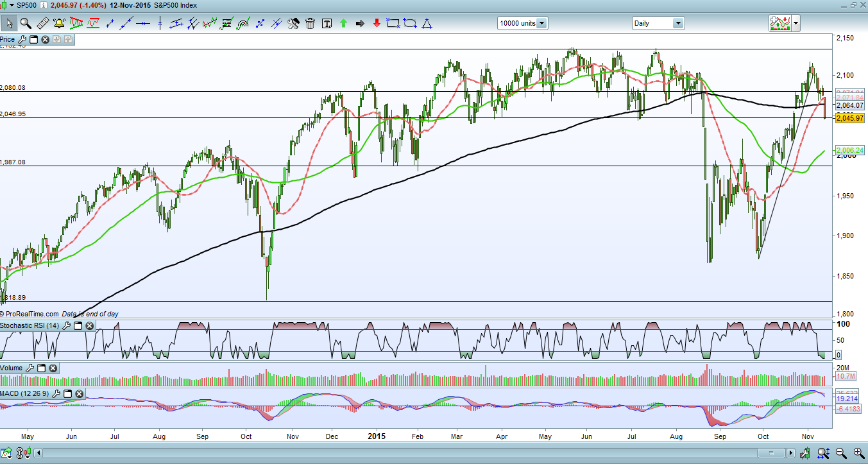The image size is (868, 464).
Task: Open Stochastic RSI wrench settings
Action: [67, 326]
